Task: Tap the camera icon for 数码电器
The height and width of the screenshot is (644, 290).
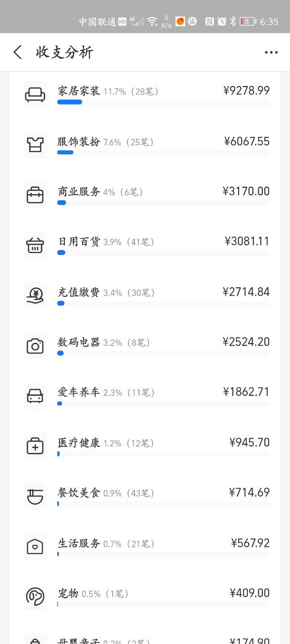Action: pyautogui.click(x=35, y=346)
